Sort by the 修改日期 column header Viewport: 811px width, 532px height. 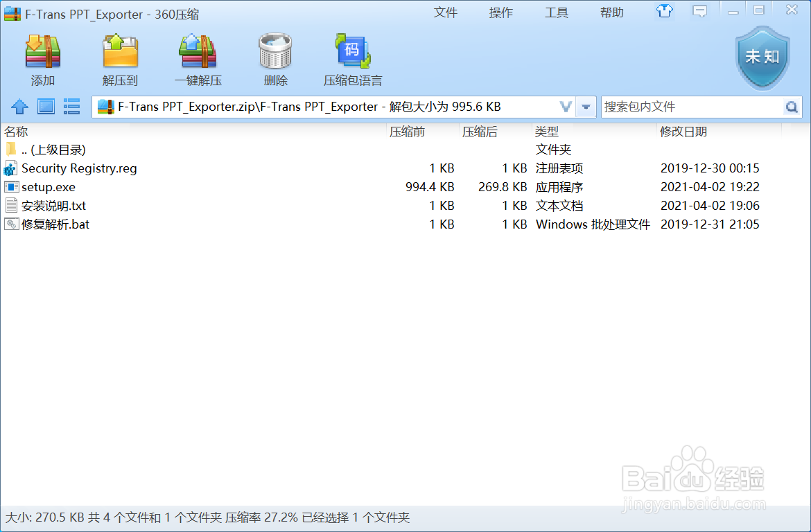point(683,132)
